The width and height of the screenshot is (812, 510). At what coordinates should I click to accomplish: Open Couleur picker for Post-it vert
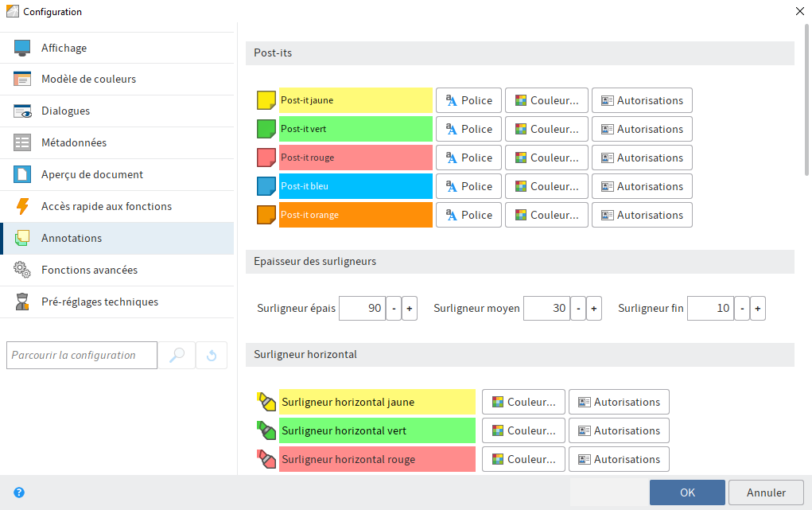[x=546, y=128]
